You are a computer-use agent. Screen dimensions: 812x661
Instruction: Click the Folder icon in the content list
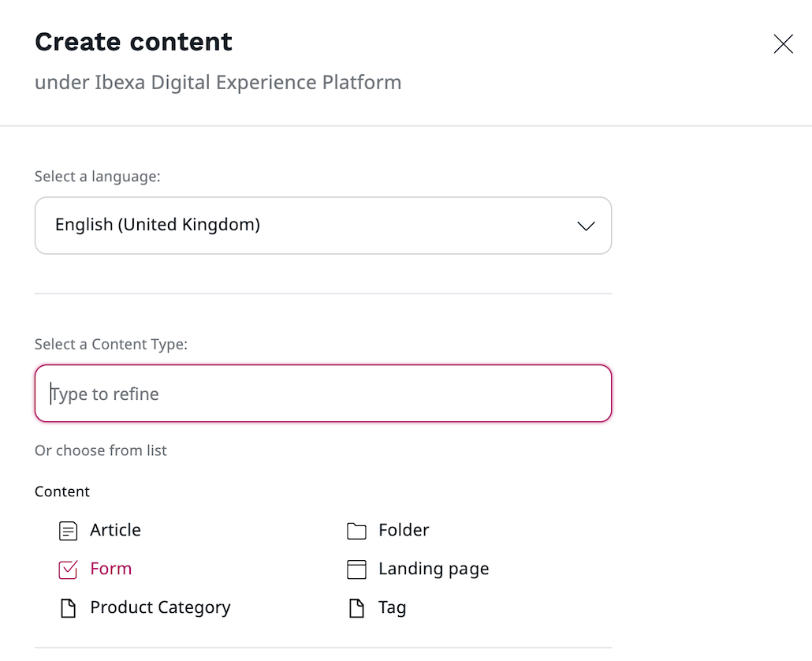click(x=357, y=531)
